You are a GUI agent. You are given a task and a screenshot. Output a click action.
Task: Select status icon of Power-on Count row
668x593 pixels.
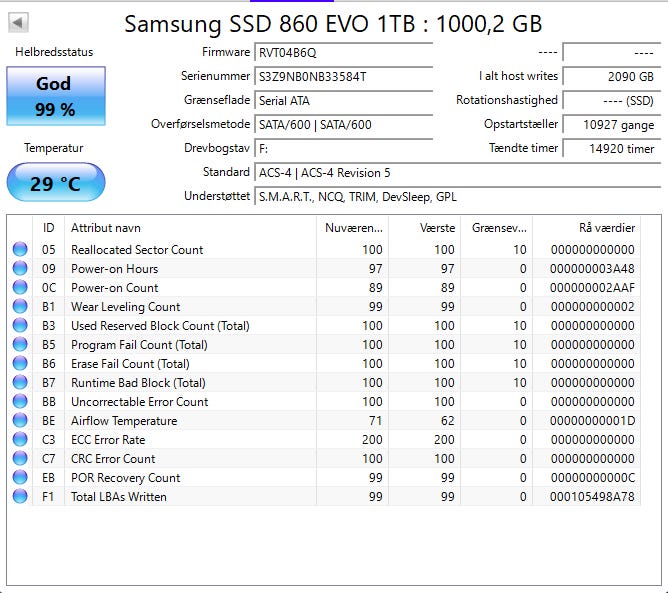click(x=20, y=287)
